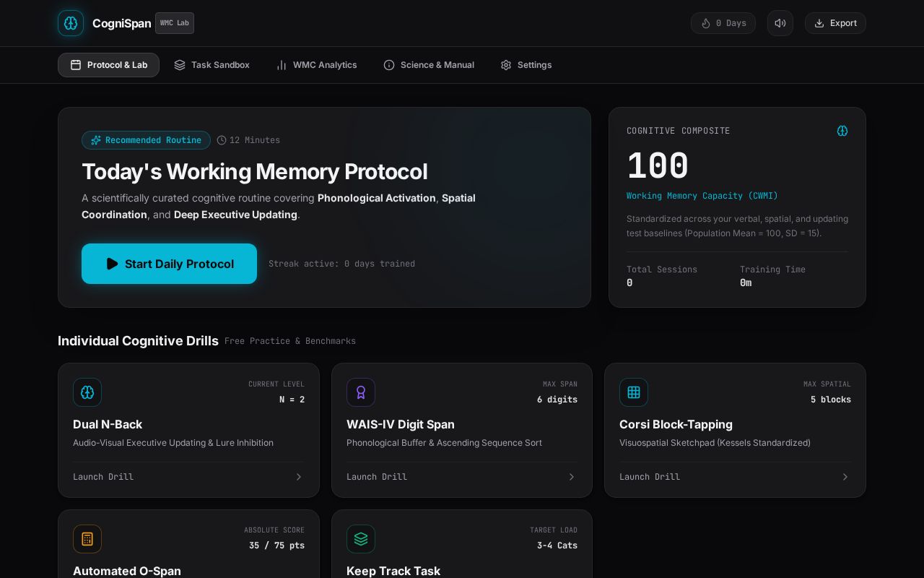Screen dimensions: 924x578
Task: Click the 6 digits max span value
Action: [x=557, y=400]
